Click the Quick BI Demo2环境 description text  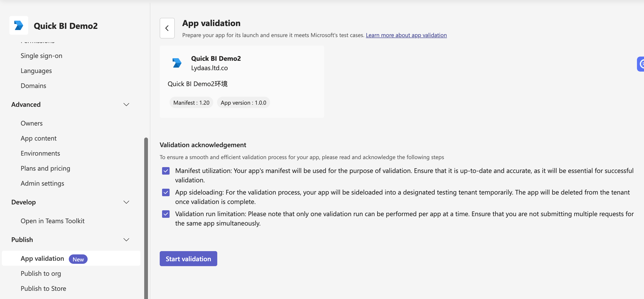[x=198, y=84]
